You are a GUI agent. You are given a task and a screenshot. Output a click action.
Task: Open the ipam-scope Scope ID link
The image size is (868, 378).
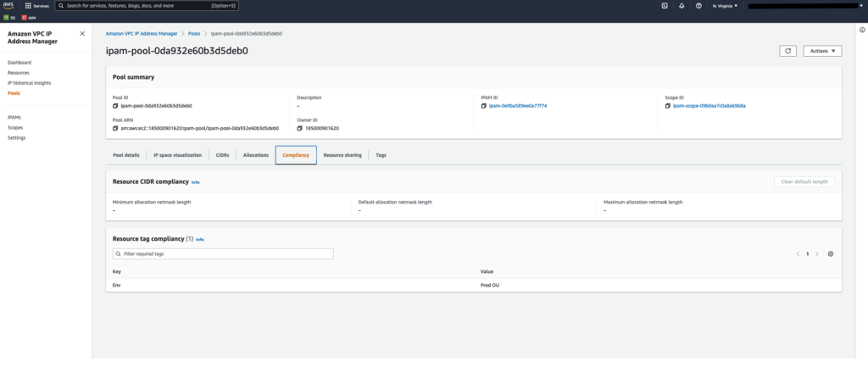coord(709,106)
